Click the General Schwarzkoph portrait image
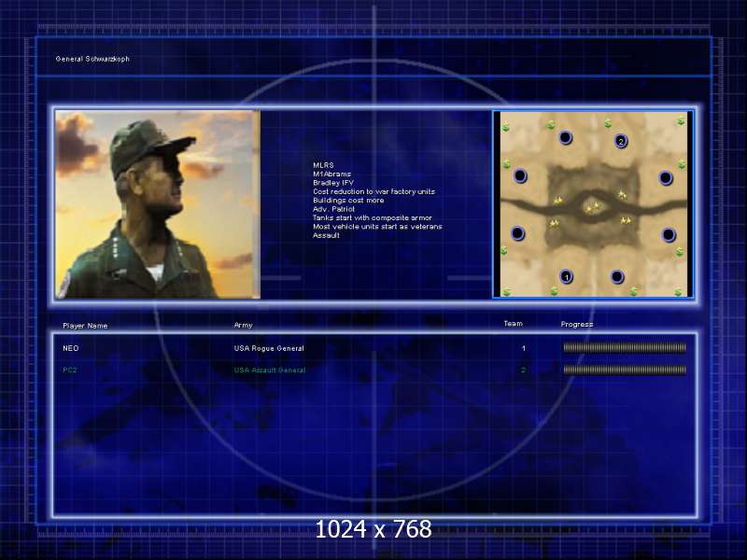Image resolution: width=747 pixels, height=560 pixels. pyautogui.click(x=158, y=204)
